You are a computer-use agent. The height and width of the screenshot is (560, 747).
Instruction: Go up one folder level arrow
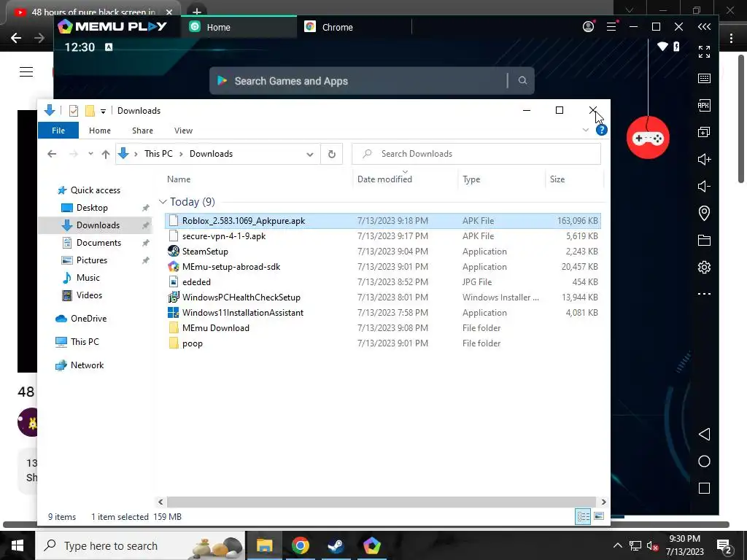pos(106,154)
